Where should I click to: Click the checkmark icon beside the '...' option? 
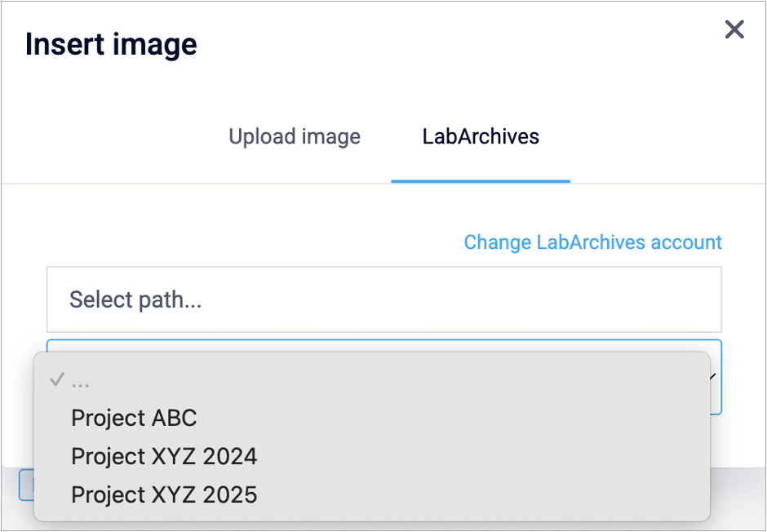56,380
